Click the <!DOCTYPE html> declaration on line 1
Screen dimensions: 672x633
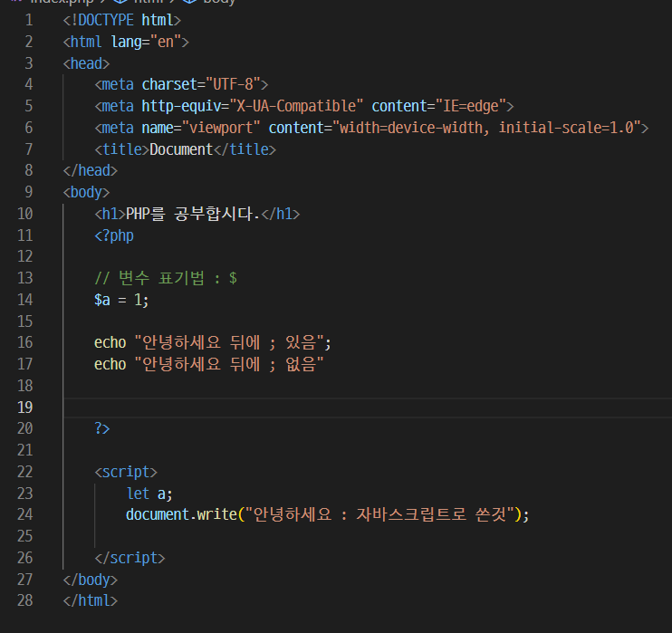122,20
